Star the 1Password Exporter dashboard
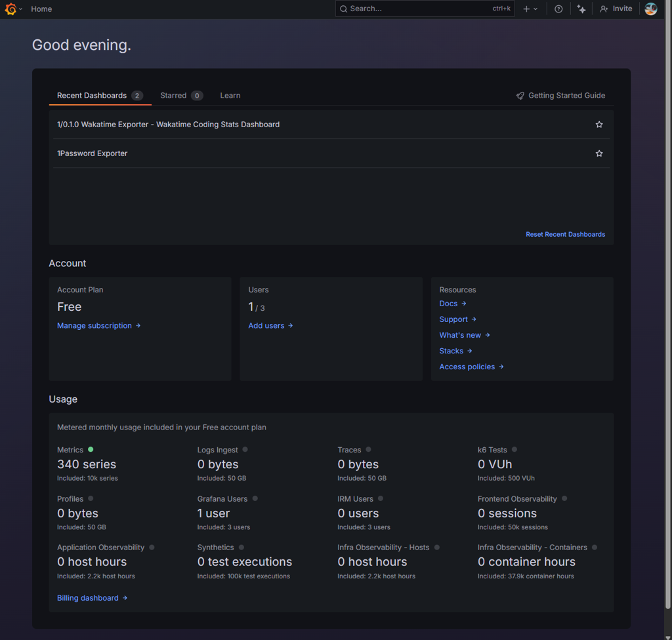The width and height of the screenshot is (672, 640). pyautogui.click(x=598, y=153)
